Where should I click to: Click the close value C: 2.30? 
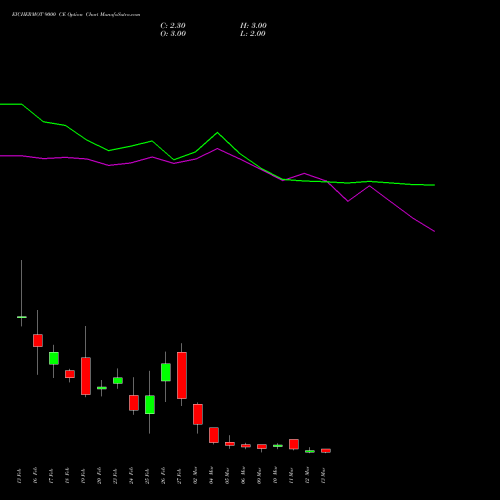(x=173, y=26)
